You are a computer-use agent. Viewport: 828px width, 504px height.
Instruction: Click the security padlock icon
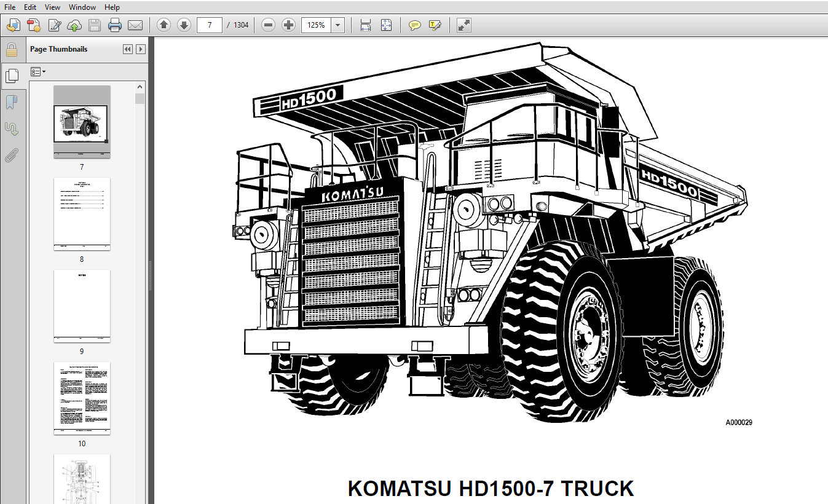(x=12, y=49)
